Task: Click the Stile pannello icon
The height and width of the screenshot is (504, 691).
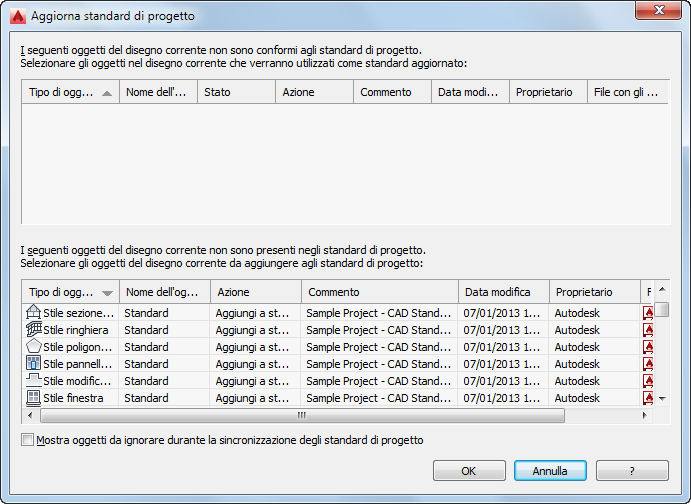Action: (x=33, y=364)
